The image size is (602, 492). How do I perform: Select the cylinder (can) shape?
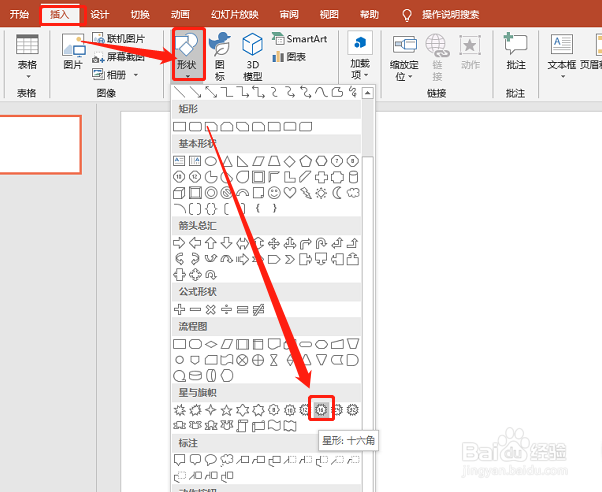[353, 177]
